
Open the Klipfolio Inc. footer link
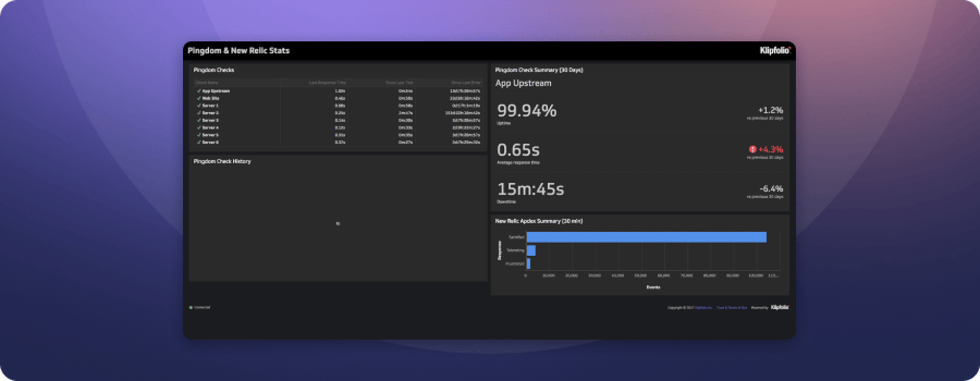703,307
